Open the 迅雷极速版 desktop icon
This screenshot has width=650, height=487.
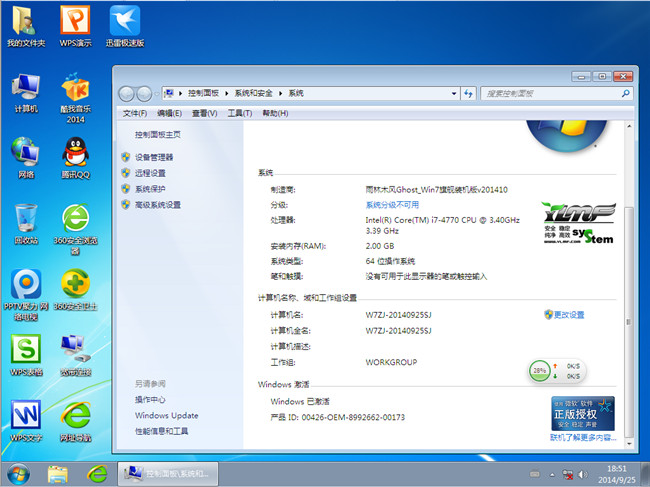(125, 26)
